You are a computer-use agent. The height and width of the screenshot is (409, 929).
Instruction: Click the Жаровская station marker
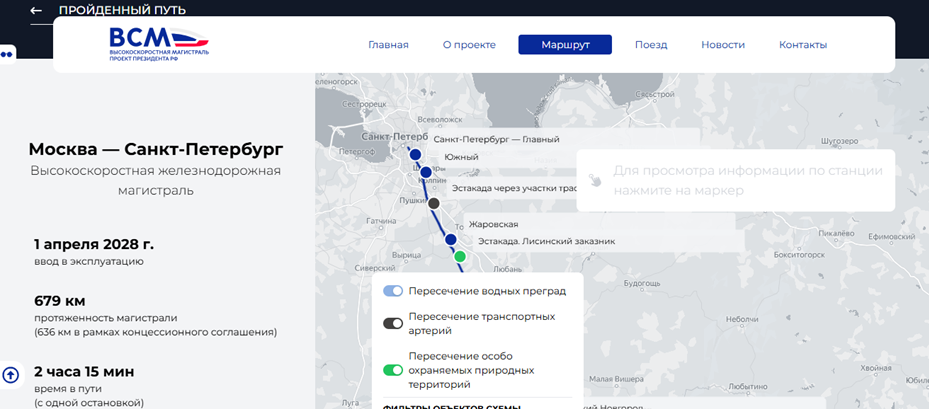[450, 239]
